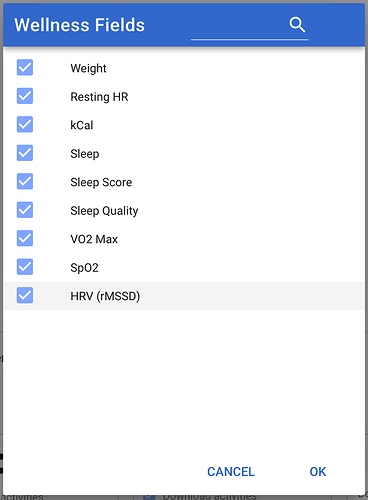Screen dimensions: 368x500
Task: Click the highlighted HRV (rMSSD) label
Action: click(105, 296)
